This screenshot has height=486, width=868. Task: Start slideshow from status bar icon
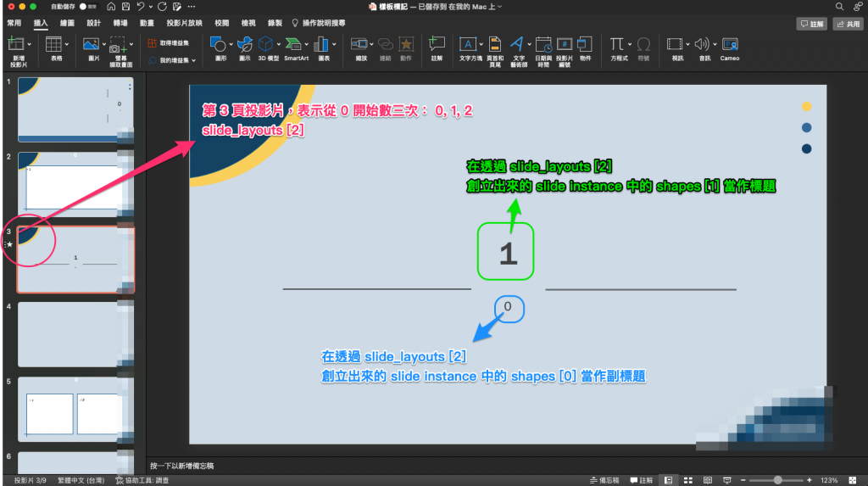click(x=726, y=480)
